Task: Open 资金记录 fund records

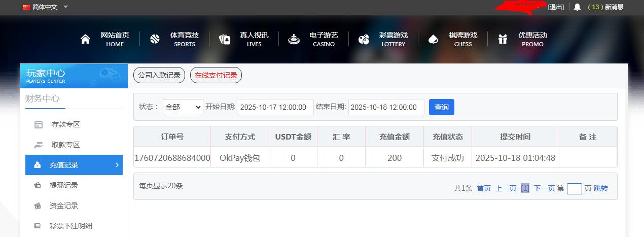Action: tap(64, 206)
